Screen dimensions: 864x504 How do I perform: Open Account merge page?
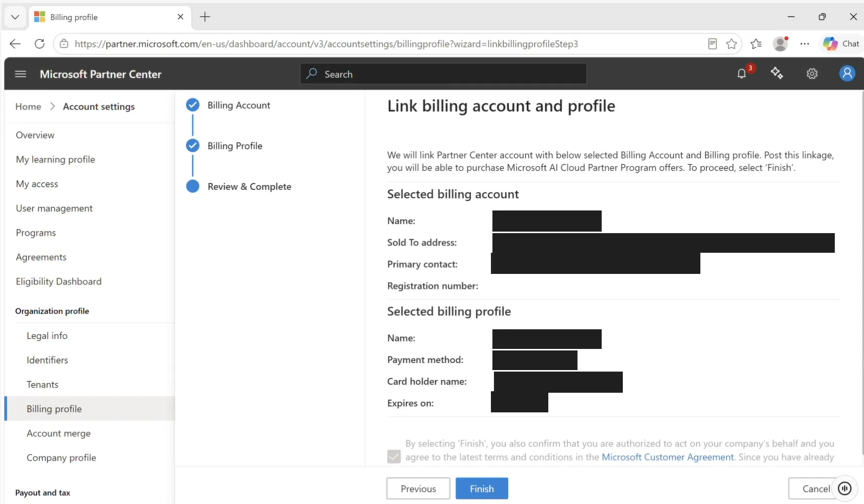59,434
